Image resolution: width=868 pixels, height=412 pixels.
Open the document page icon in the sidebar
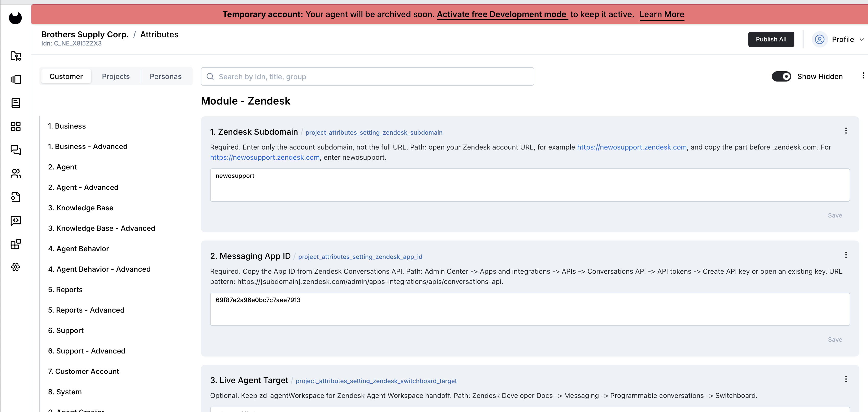coord(16,103)
